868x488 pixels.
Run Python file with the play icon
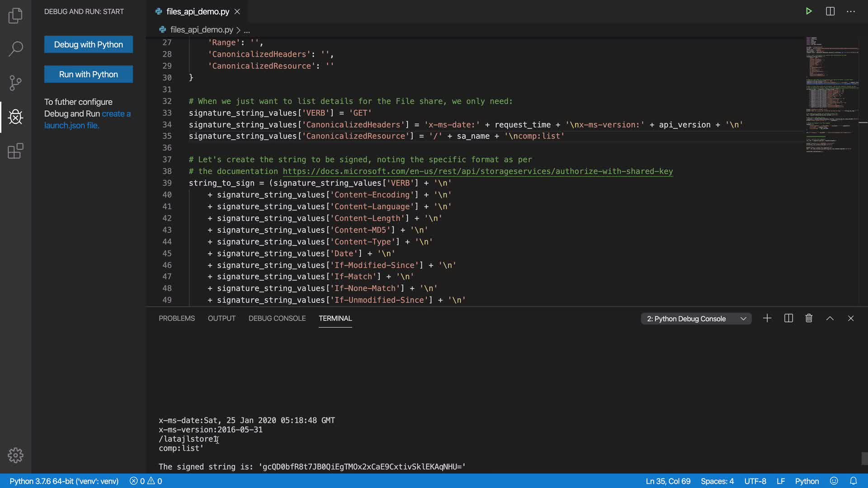[x=809, y=11]
